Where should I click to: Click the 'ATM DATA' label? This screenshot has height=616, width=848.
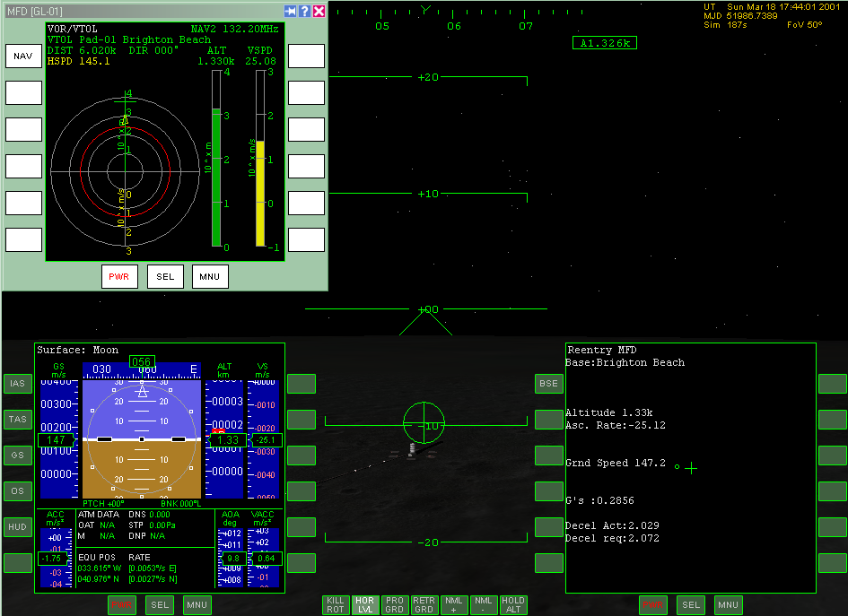click(x=99, y=515)
